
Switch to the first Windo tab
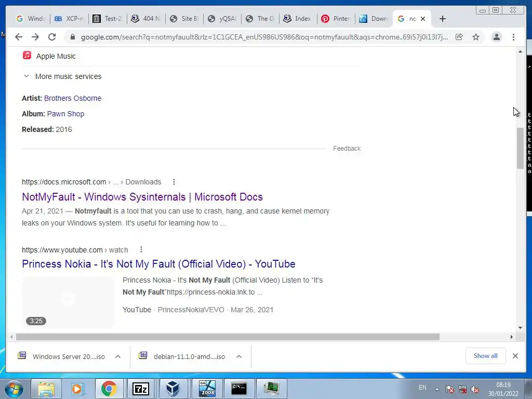31,19
